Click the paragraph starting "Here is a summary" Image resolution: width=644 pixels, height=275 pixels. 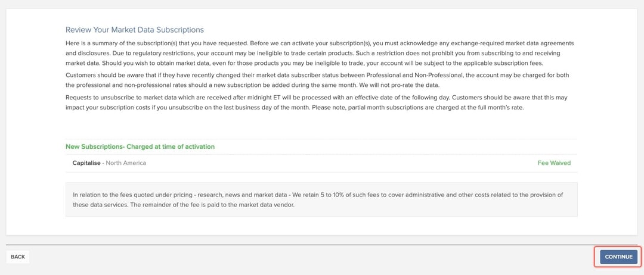point(321,54)
